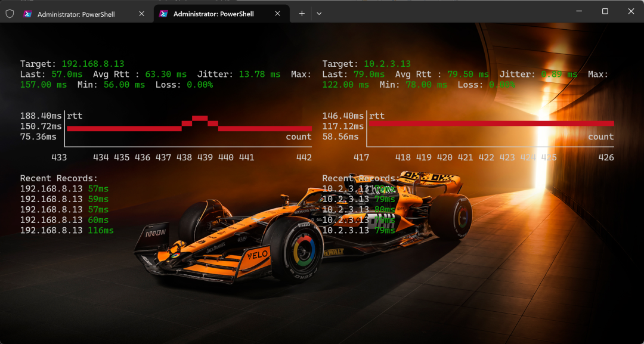Click PowerShell icon on the inactive tab
Viewport: 644px width, 344px height.
[x=27, y=14]
